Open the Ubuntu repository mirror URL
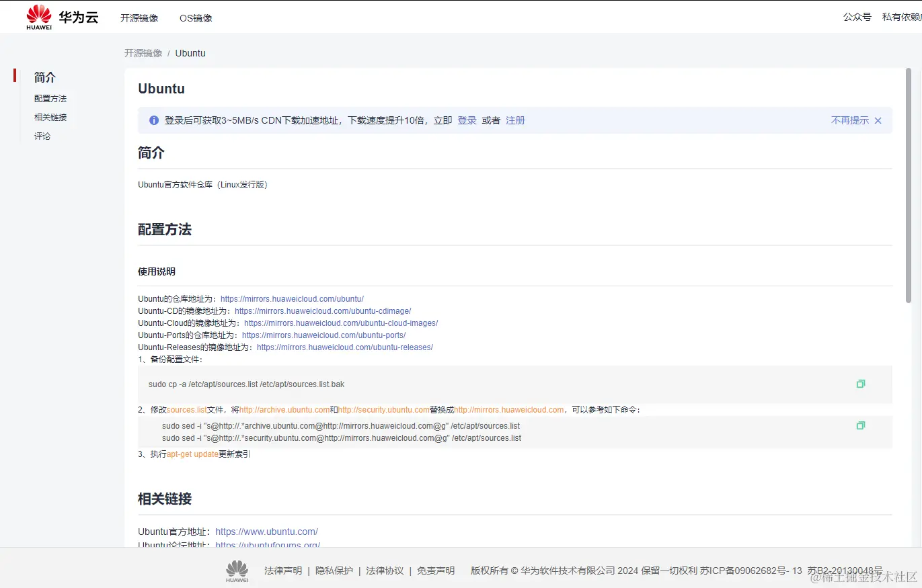922x588 pixels. pyautogui.click(x=291, y=298)
